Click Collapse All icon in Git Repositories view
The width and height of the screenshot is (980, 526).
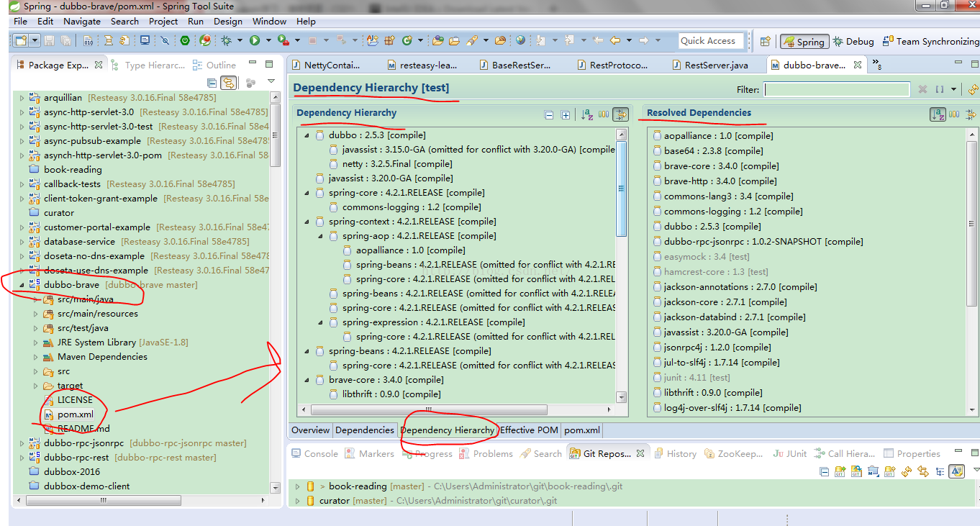(x=824, y=471)
